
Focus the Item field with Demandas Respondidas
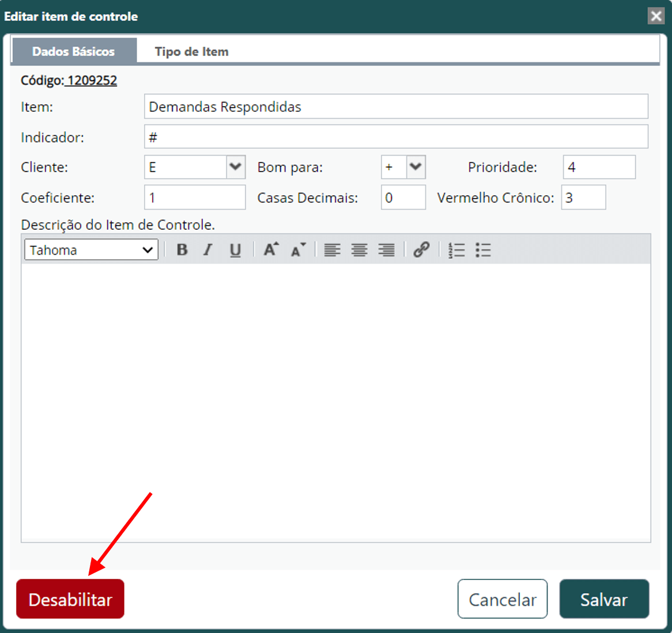pos(396,107)
